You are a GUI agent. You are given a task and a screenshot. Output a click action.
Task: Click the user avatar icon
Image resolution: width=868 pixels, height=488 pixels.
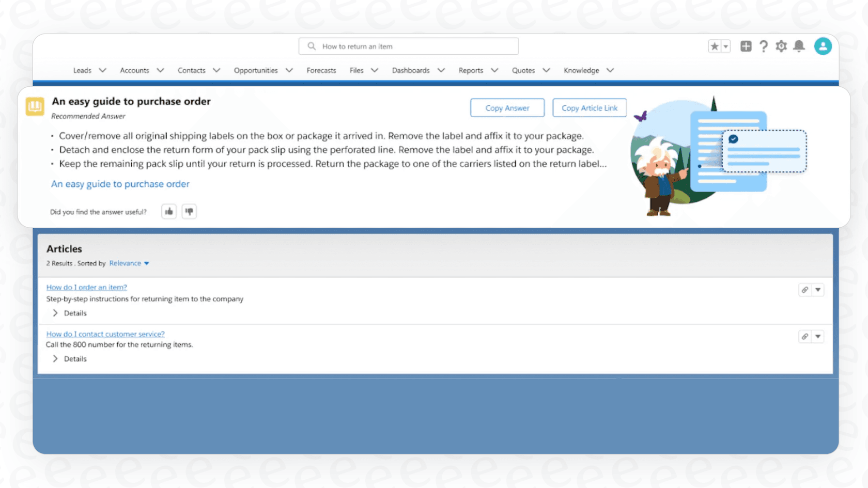(823, 46)
